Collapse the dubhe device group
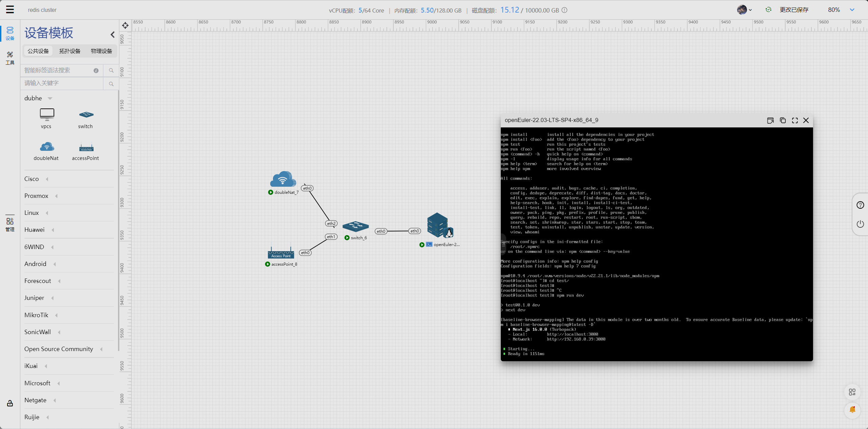Screen dimensions: 868x429 (x=50, y=98)
